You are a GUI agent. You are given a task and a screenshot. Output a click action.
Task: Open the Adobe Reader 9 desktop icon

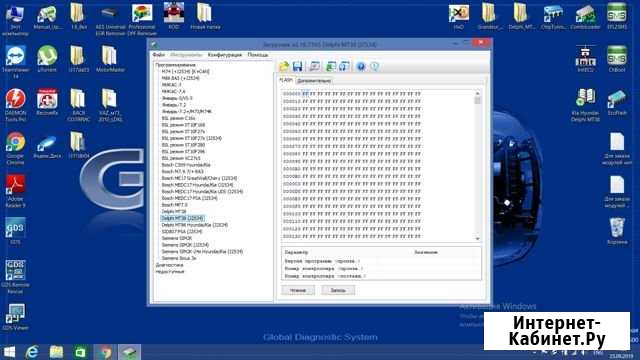pos(16,191)
